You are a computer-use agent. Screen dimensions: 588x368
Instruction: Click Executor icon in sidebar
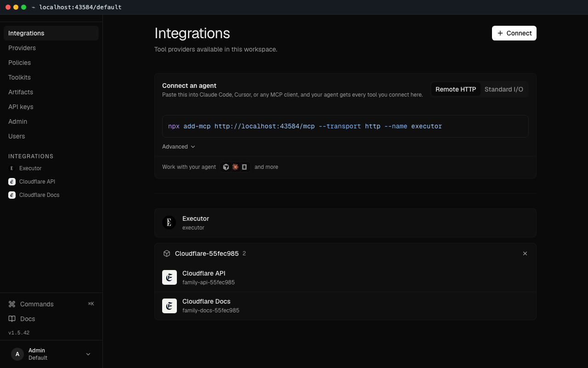coord(12,168)
